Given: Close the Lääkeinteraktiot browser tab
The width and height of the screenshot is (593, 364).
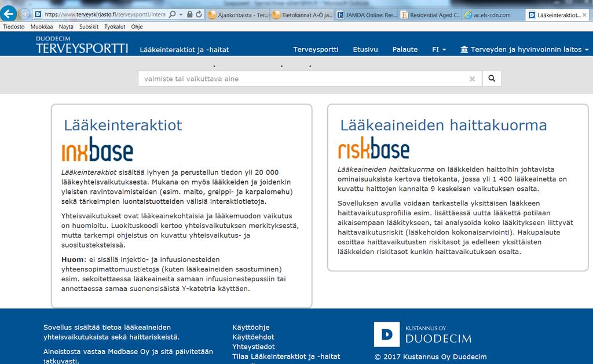Looking at the screenshot, I should [x=584, y=15].
